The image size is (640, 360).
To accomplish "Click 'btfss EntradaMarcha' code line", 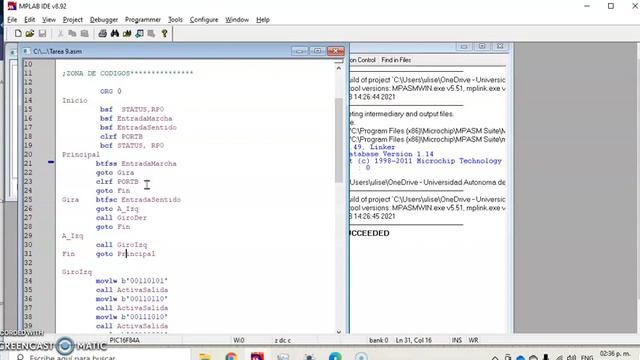I will click(x=136, y=164).
